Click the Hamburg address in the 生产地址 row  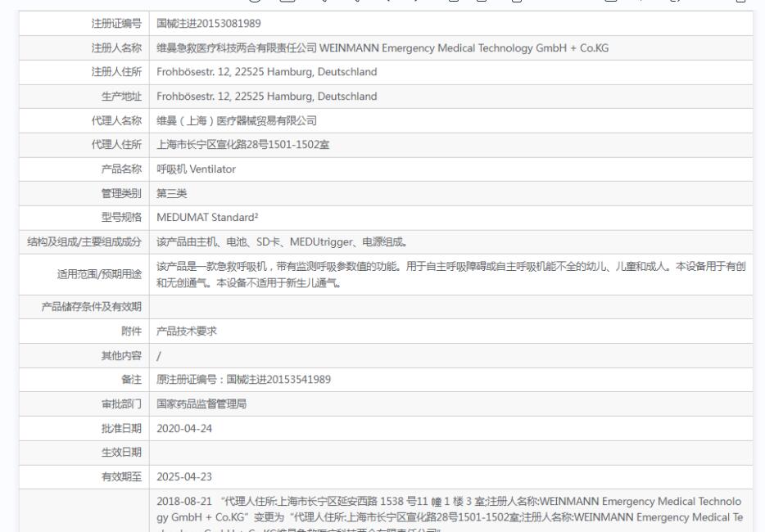(267, 97)
